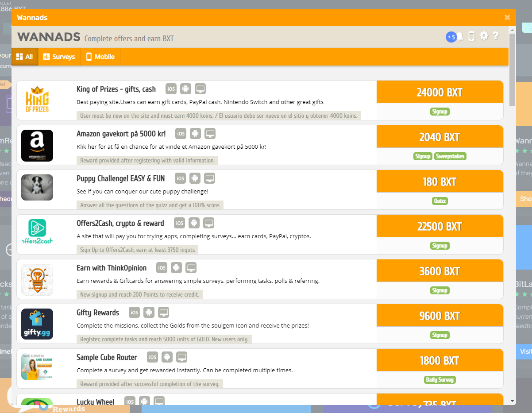Click desktop icon for King of Prizes
This screenshot has height=413, width=532.
[200, 89]
